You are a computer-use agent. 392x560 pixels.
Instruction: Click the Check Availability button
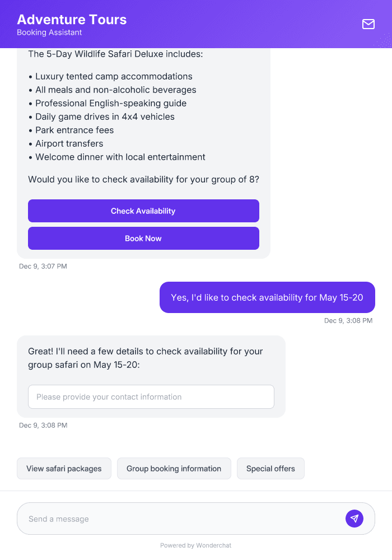click(143, 211)
